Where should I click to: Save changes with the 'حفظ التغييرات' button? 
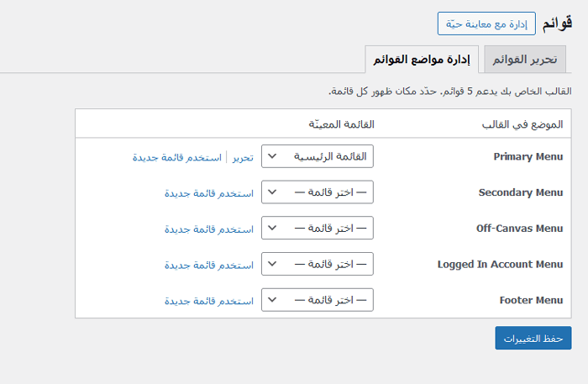click(533, 338)
